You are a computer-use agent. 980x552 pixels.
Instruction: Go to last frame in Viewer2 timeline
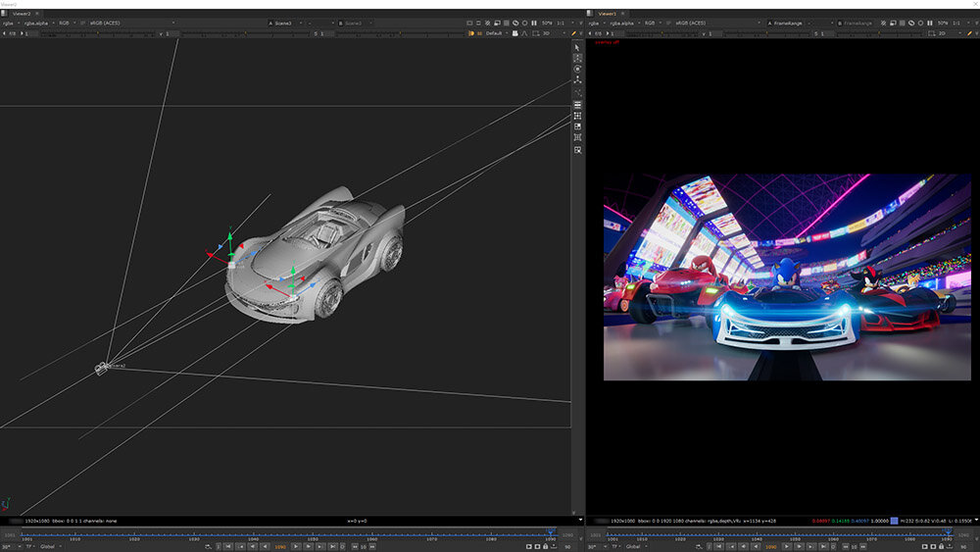(332, 546)
